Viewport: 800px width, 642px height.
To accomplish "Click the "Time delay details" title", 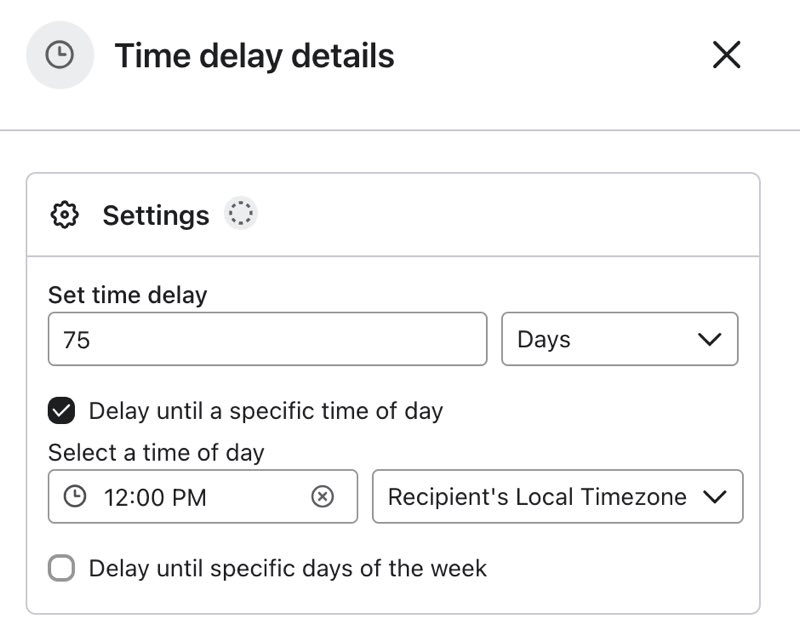I will [x=256, y=55].
